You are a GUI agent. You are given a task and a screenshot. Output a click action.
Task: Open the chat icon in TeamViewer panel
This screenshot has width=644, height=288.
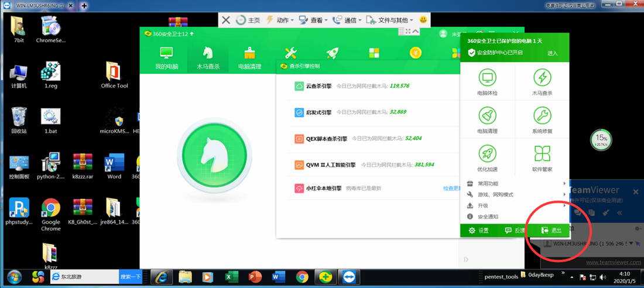(x=577, y=212)
